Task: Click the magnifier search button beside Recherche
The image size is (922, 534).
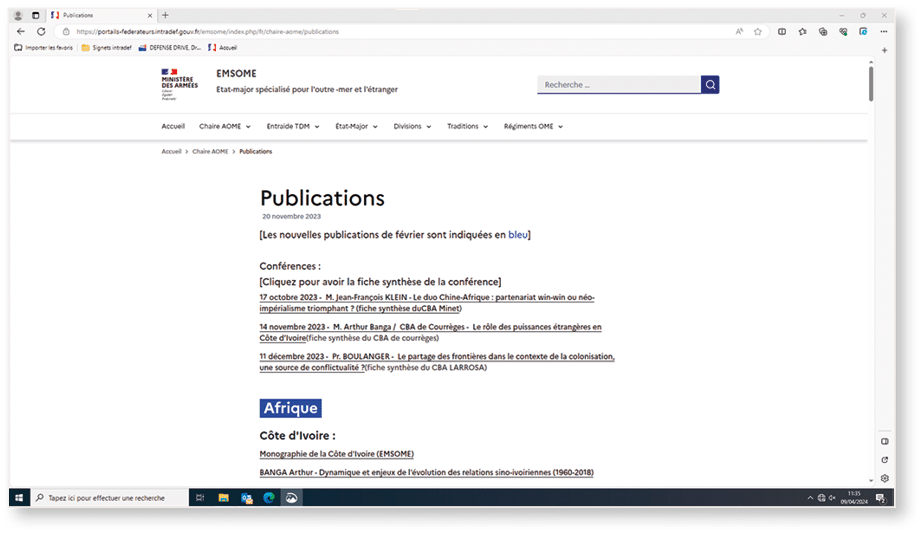Action: click(710, 85)
